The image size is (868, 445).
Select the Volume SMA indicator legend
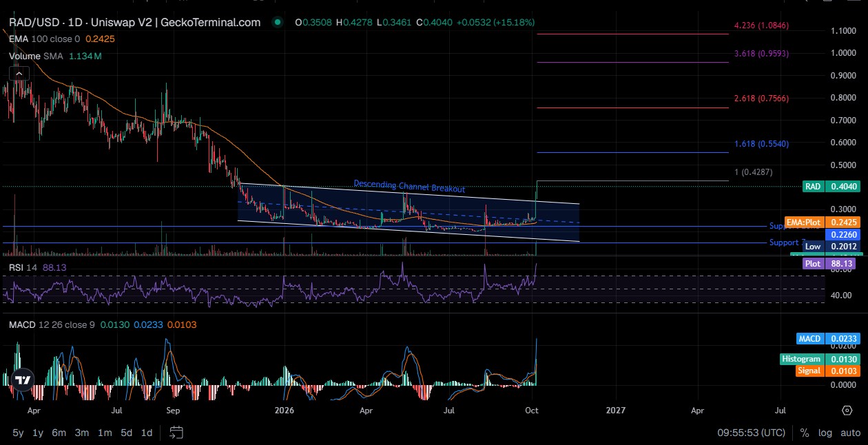point(36,56)
